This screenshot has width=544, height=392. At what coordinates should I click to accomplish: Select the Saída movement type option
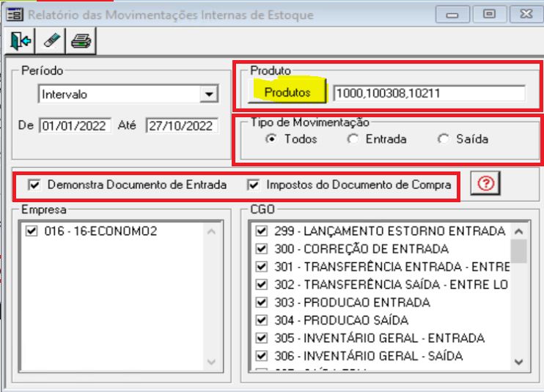(x=442, y=139)
